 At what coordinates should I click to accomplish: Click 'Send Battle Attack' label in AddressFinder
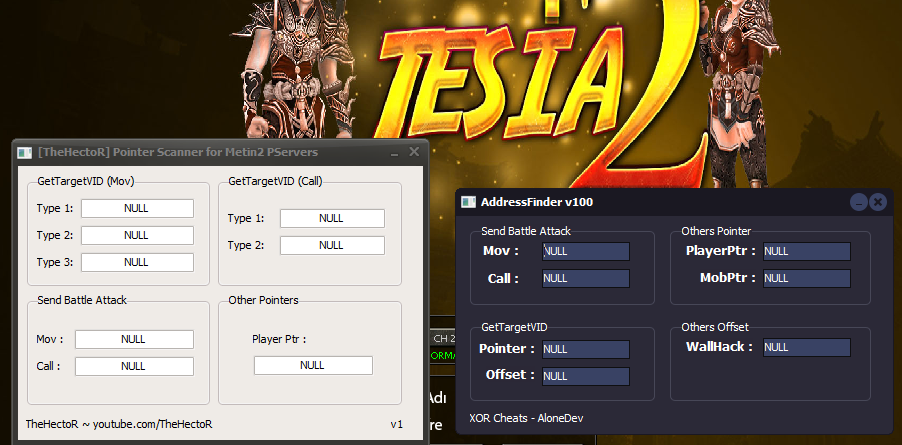(x=526, y=231)
